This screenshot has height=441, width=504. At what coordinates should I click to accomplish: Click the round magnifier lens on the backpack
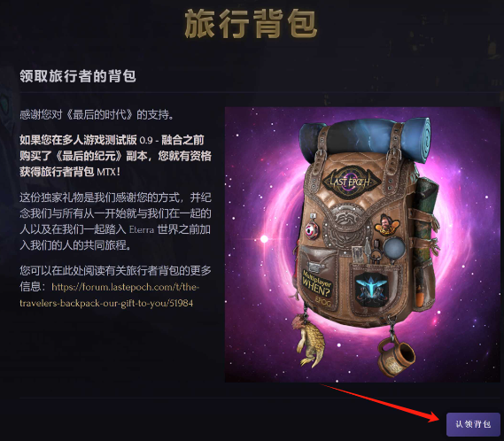coord(394,247)
